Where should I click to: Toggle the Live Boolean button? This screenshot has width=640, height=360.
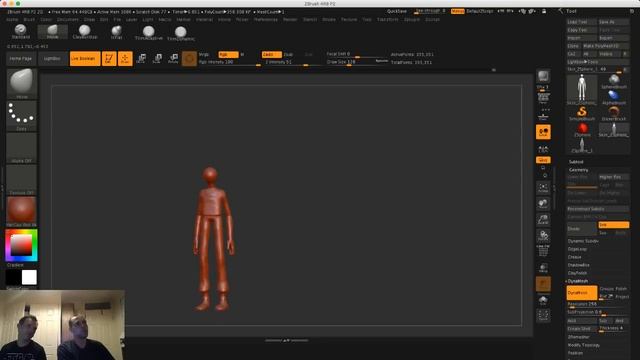tap(85, 58)
